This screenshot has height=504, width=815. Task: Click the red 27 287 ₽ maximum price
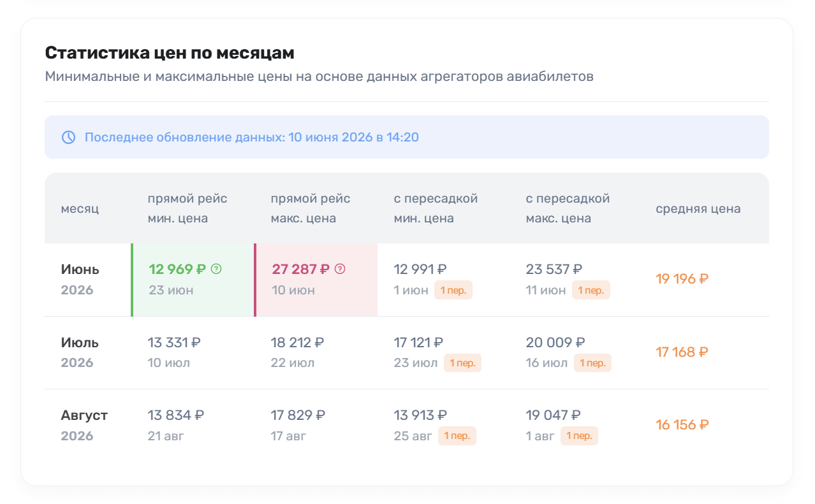pos(300,269)
